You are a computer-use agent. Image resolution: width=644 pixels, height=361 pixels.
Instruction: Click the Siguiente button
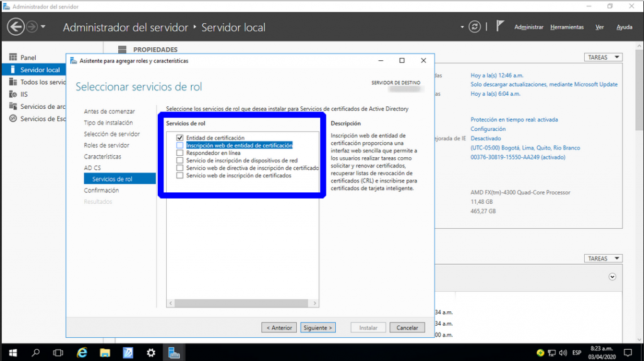(318, 328)
